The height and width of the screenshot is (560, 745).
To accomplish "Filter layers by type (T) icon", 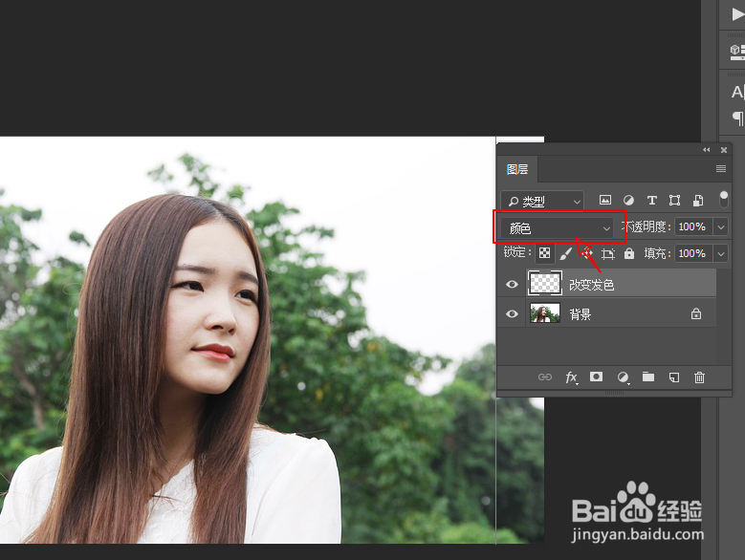I will (651, 200).
